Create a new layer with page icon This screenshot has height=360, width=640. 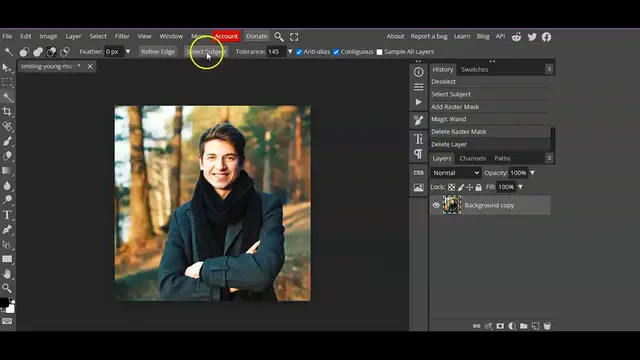tap(536, 326)
